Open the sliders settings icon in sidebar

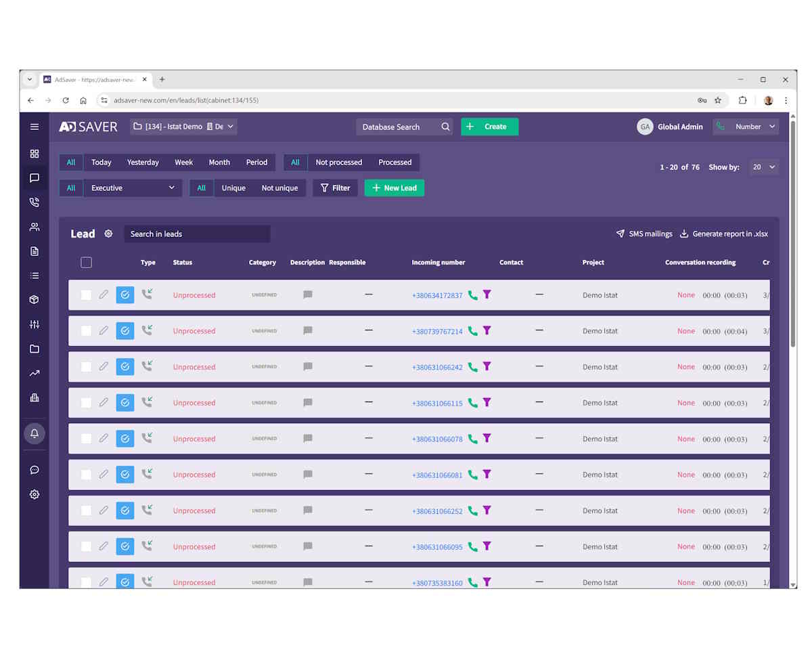[x=35, y=324]
